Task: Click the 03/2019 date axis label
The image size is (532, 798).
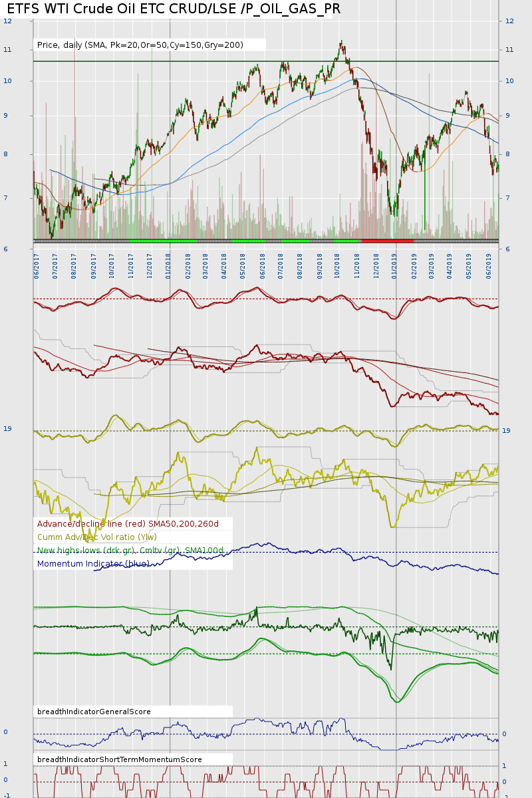Action: click(x=432, y=266)
